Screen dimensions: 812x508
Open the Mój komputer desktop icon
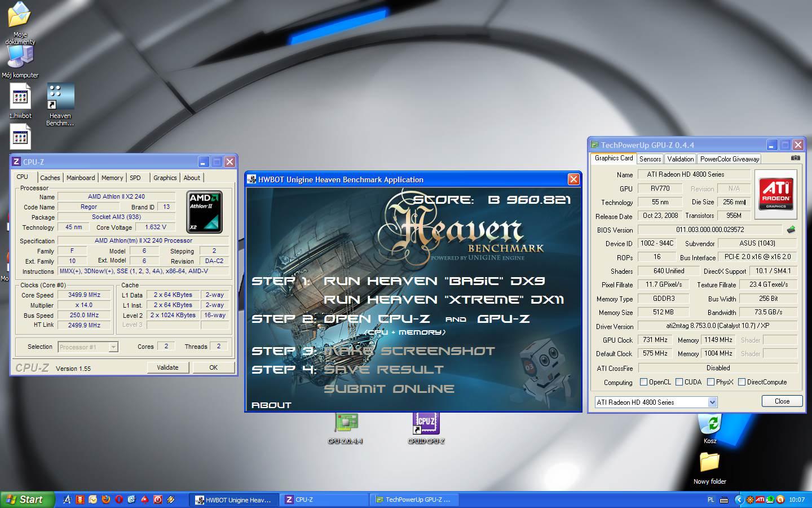coord(20,61)
